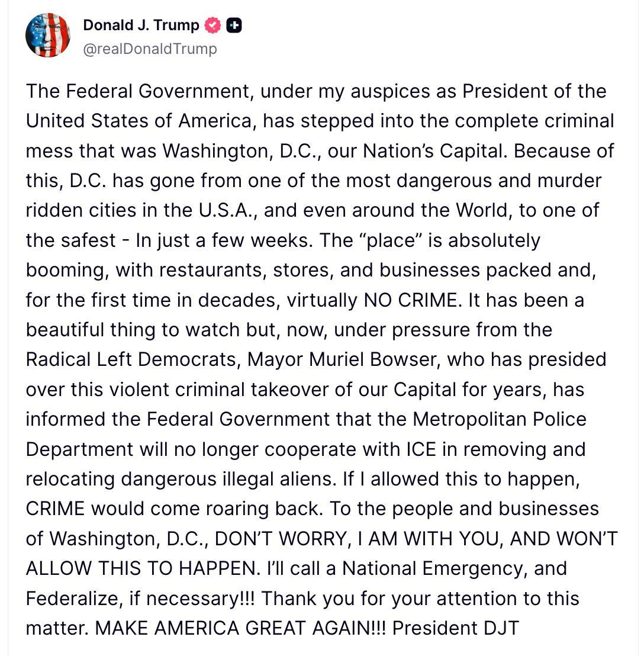The width and height of the screenshot is (644, 656).
Task: Click the black plus badge icon
Action: click(234, 25)
